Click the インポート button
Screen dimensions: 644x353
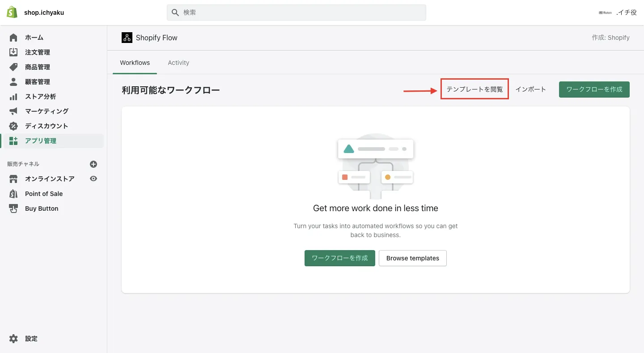(x=531, y=89)
